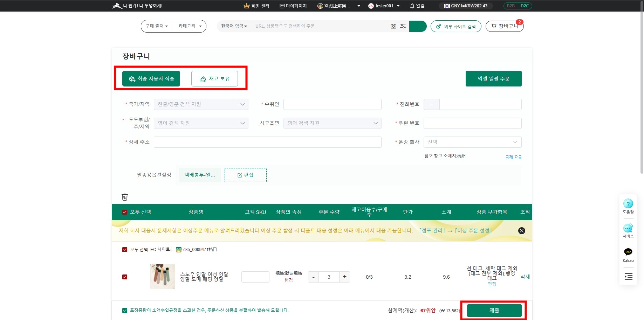Click the 전화번호 input field

(480, 104)
